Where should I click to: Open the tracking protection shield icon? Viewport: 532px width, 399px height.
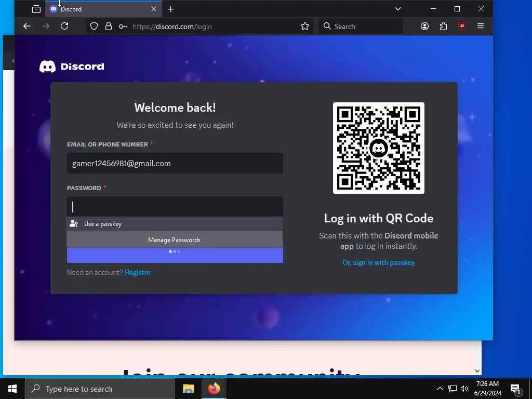[x=94, y=26]
